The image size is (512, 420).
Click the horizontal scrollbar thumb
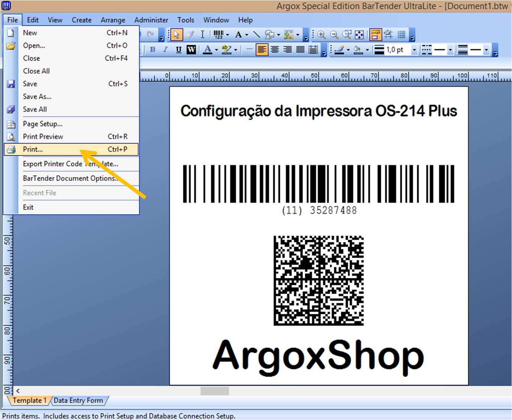tap(215, 391)
